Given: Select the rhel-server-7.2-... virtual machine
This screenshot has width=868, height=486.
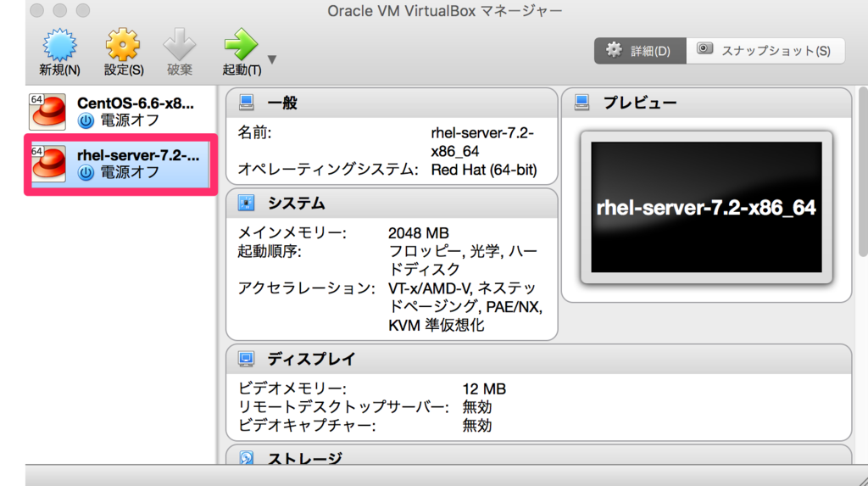Looking at the screenshot, I should pyautogui.click(x=120, y=164).
